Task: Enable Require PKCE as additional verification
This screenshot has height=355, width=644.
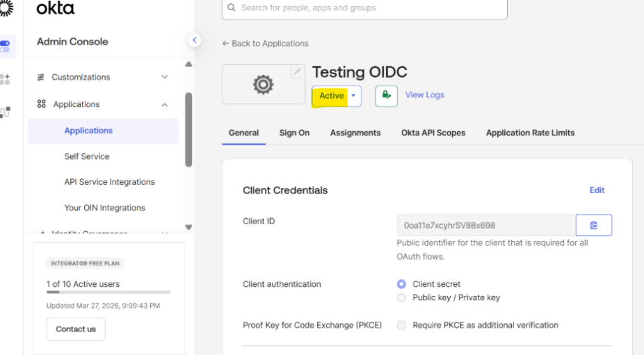Action: (x=401, y=325)
